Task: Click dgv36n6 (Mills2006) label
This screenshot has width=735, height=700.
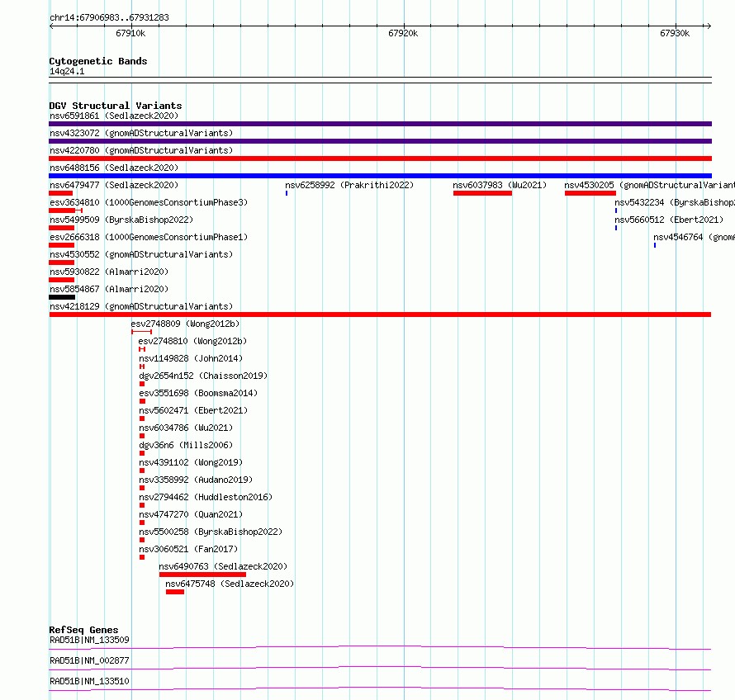Action: tap(186, 445)
